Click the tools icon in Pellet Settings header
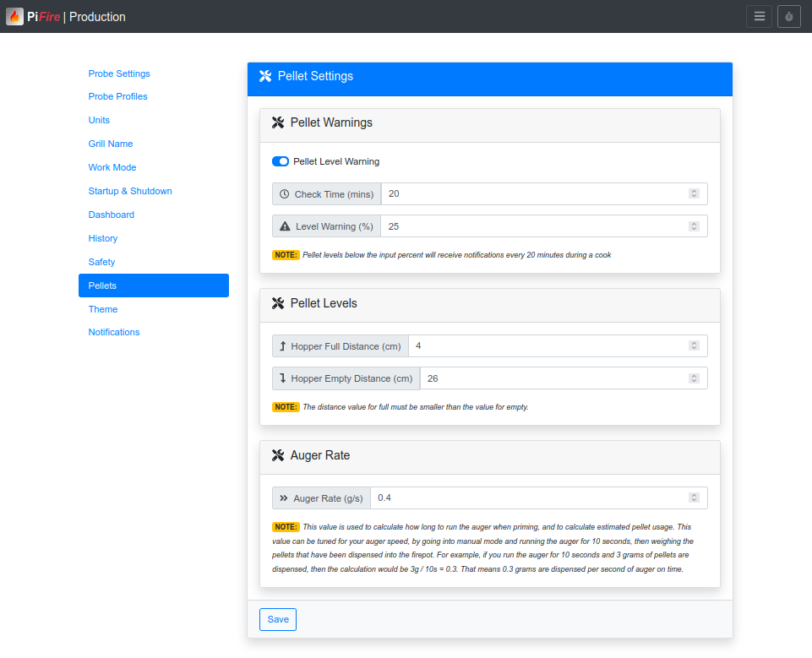812x658 pixels. [x=265, y=77]
